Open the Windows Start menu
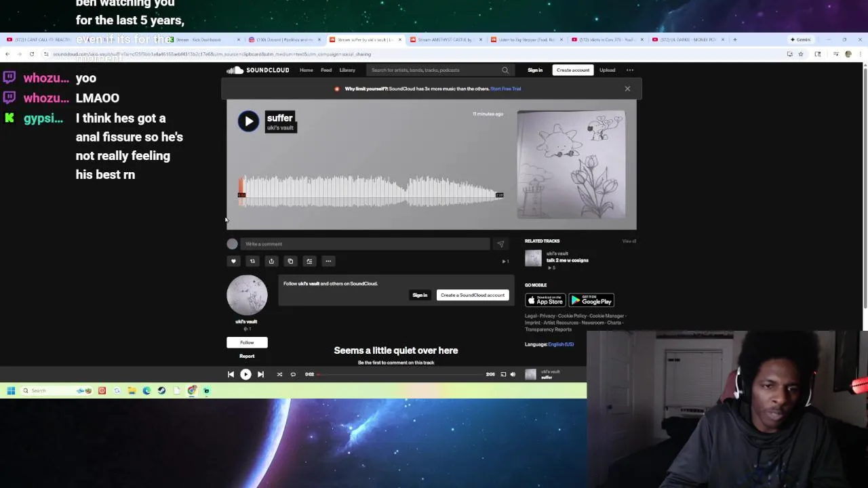The width and height of the screenshot is (868, 488). pos(11,390)
